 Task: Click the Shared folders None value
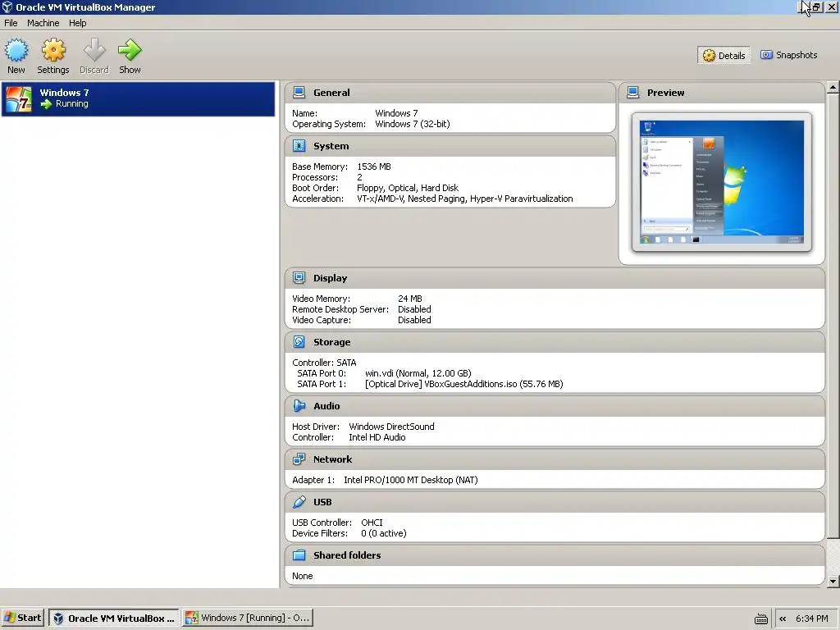pos(302,576)
